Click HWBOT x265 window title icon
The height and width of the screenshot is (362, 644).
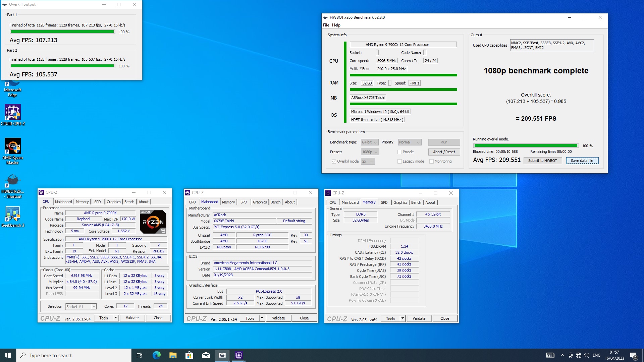[x=325, y=17]
